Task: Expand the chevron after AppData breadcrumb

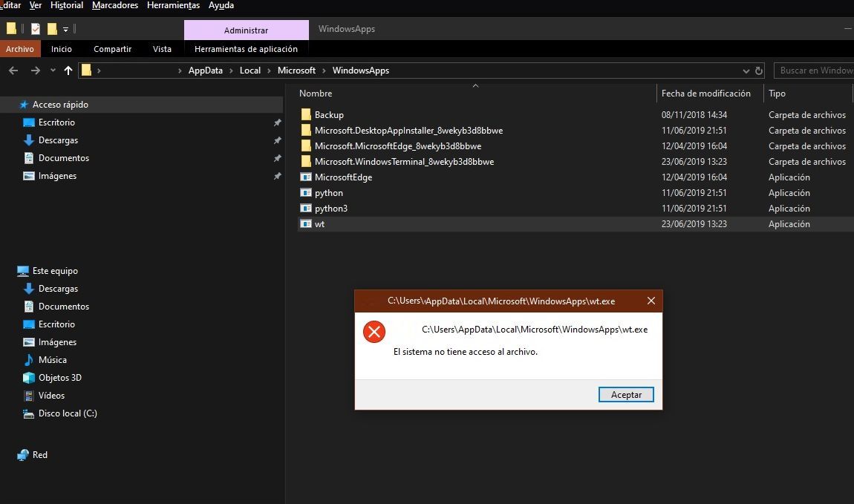Action: point(231,71)
